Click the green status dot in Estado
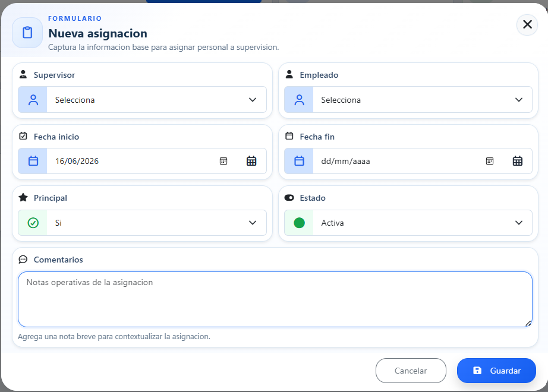Image resolution: width=548 pixels, height=392 pixels. 299,223
